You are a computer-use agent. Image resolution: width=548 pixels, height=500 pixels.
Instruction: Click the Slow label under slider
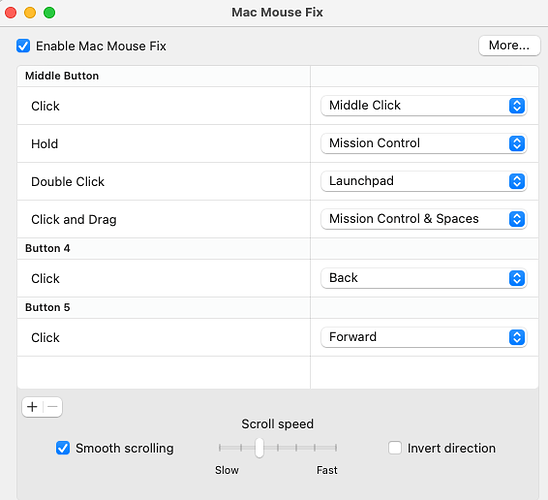pyautogui.click(x=227, y=470)
